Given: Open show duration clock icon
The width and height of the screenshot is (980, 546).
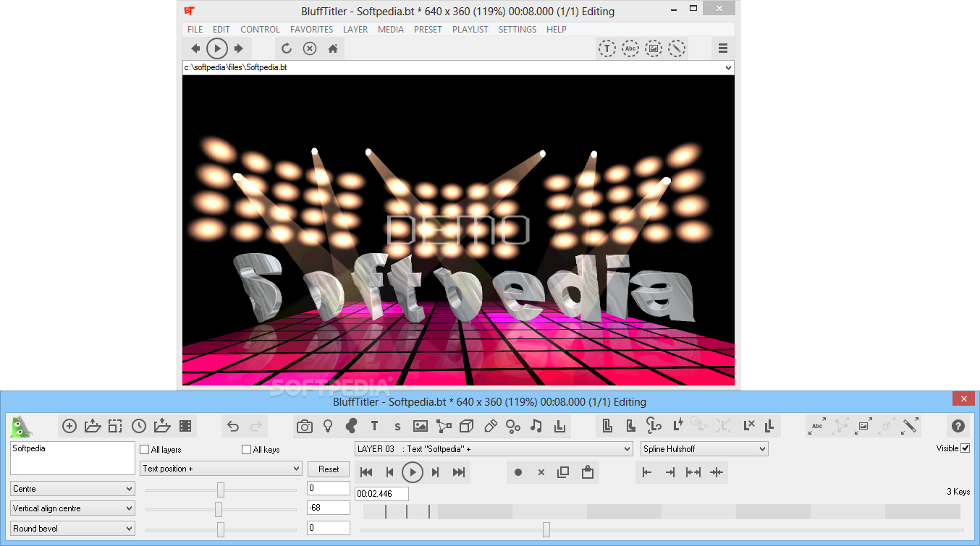Looking at the screenshot, I should coord(138,426).
